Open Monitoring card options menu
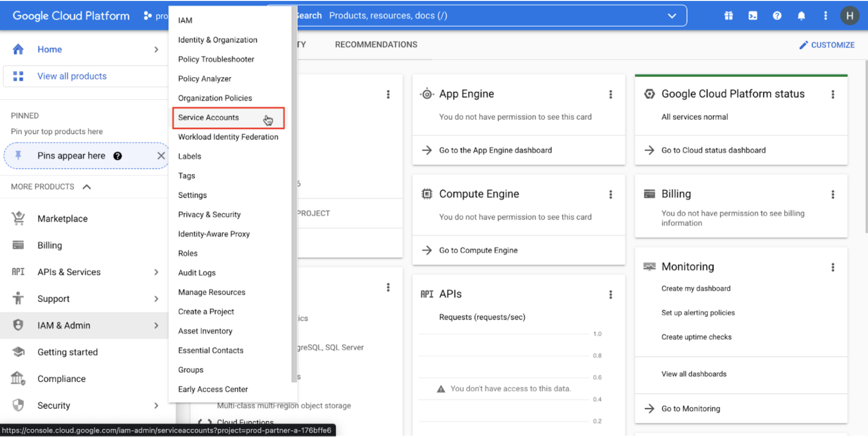The image size is (868, 438). point(833,267)
